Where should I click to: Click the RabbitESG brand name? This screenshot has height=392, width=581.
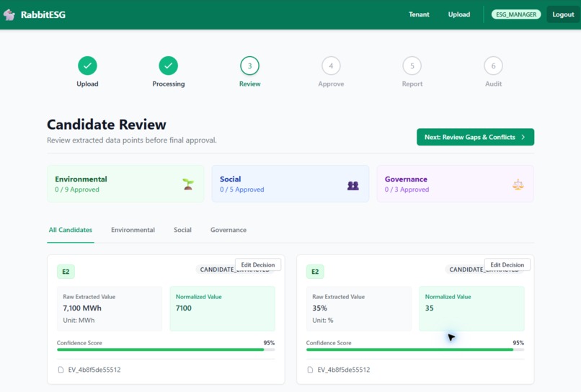pos(43,15)
